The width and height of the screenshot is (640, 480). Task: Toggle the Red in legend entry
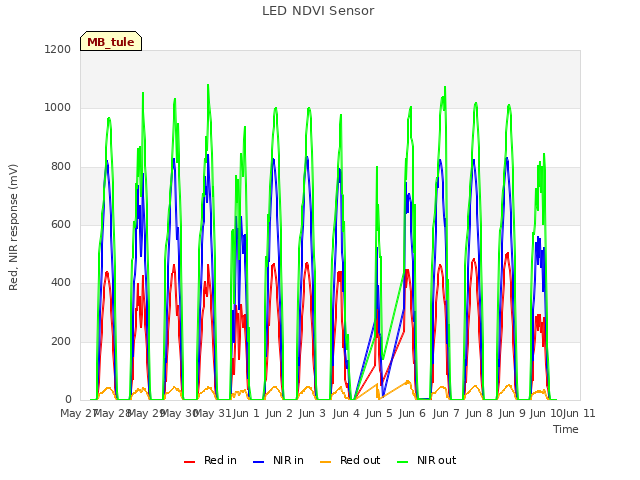click(210, 460)
